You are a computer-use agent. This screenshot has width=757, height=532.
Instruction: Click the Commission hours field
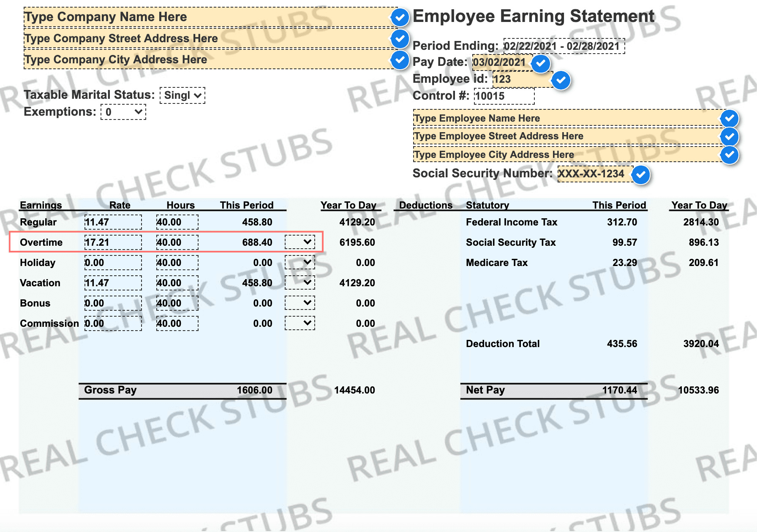pyautogui.click(x=177, y=323)
